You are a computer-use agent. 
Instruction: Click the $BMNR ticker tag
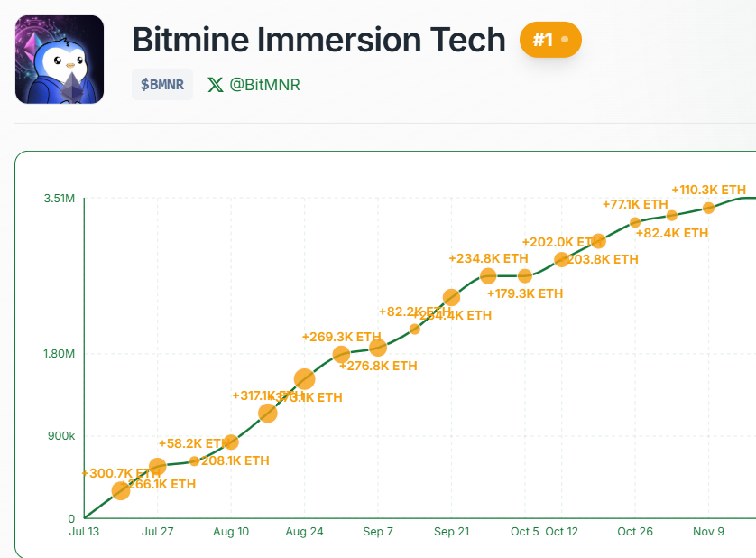pyautogui.click(x=162, y=85)
